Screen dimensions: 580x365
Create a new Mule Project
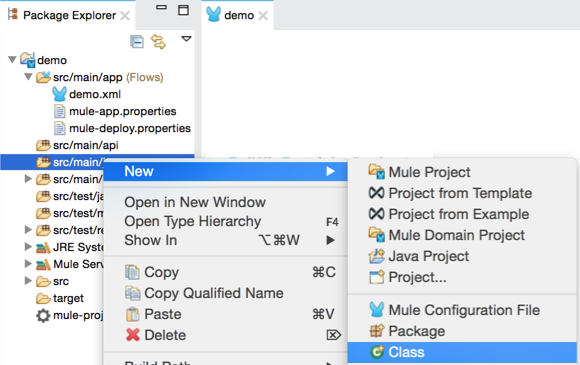pos(429,172)
